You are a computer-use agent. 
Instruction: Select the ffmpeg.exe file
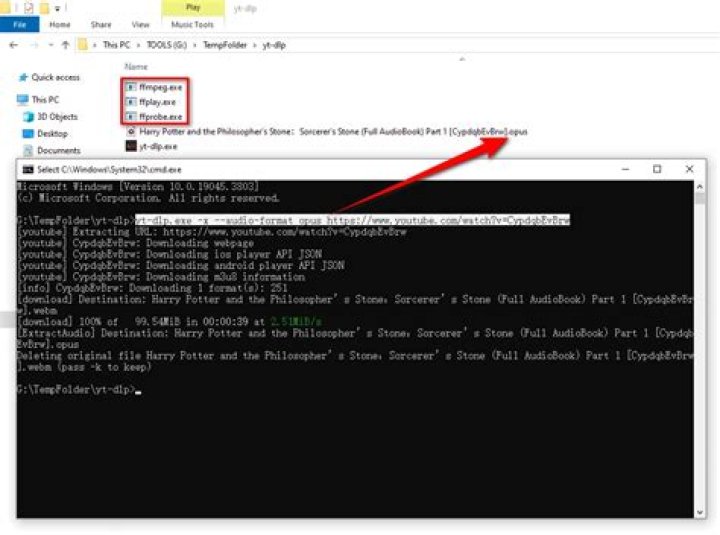coord(160,87)
